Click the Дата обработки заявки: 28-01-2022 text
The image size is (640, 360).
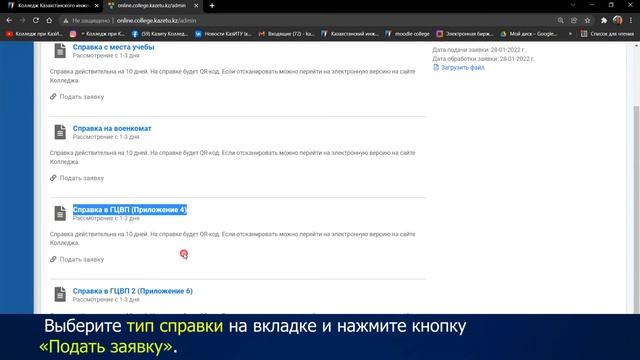tap(483, 59)
